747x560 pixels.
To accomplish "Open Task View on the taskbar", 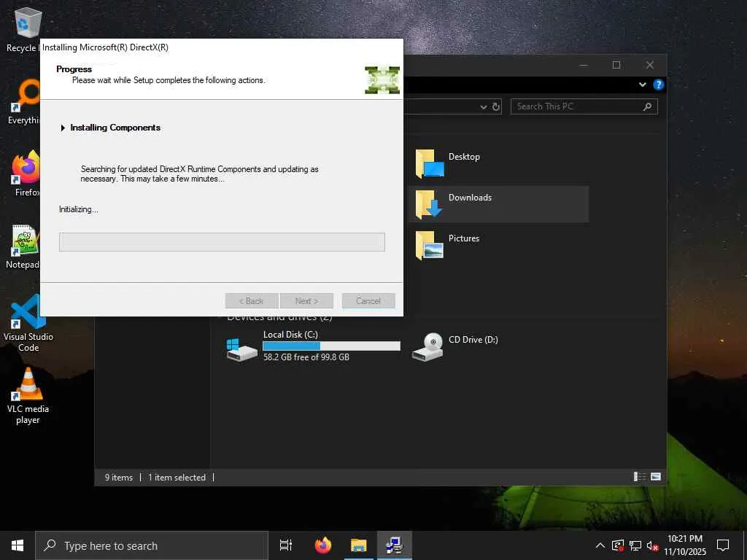I will [286, 545].
